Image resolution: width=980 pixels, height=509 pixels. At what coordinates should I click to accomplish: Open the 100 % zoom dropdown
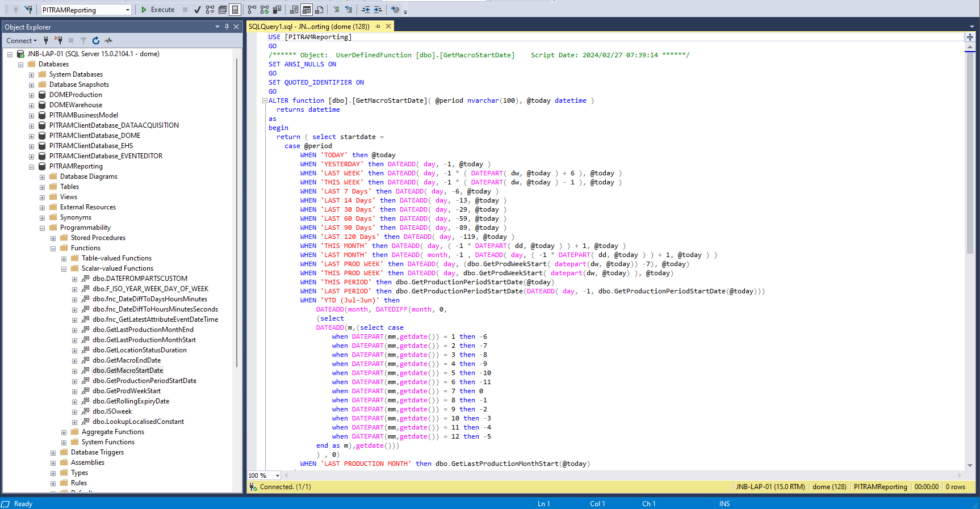(x=277, y=476)
